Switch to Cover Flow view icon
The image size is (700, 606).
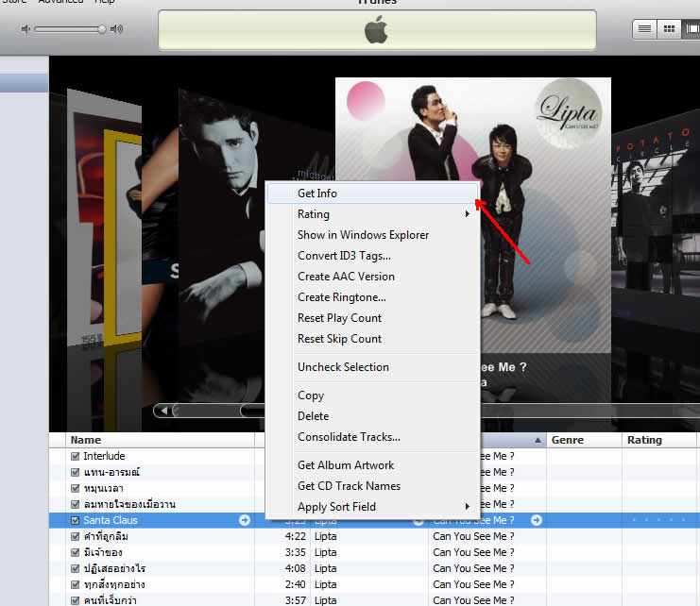[691, 29]
